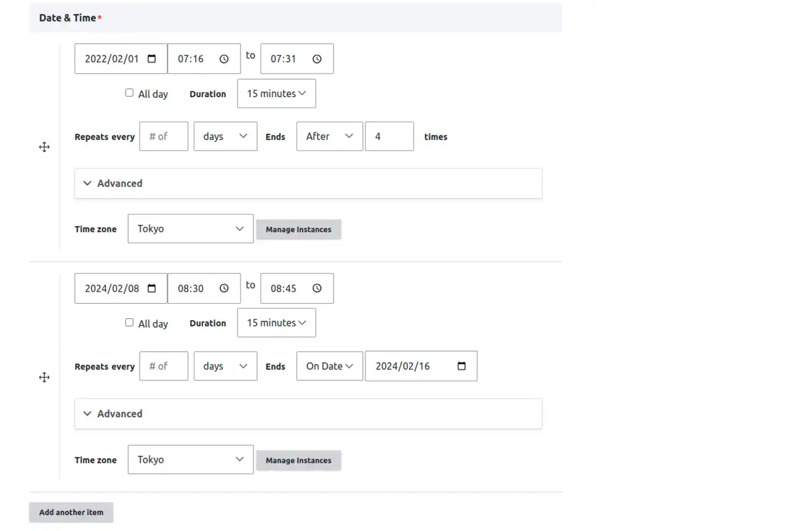Open the second item's Tokyo time zone dropdown

(x=190, y=460)
